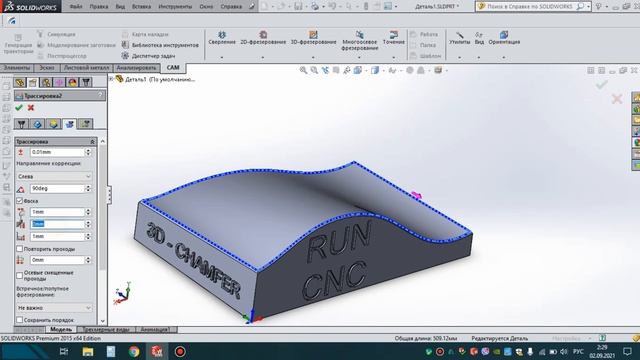Open the Сверление (drilling) tool

[222, 38]
